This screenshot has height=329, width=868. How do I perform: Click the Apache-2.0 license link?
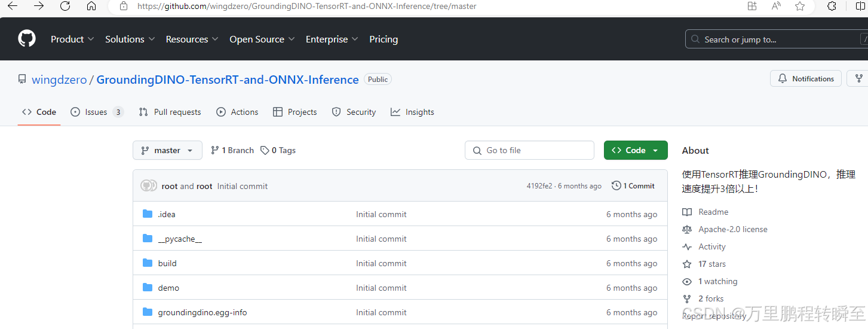click(x=733, y=229)
